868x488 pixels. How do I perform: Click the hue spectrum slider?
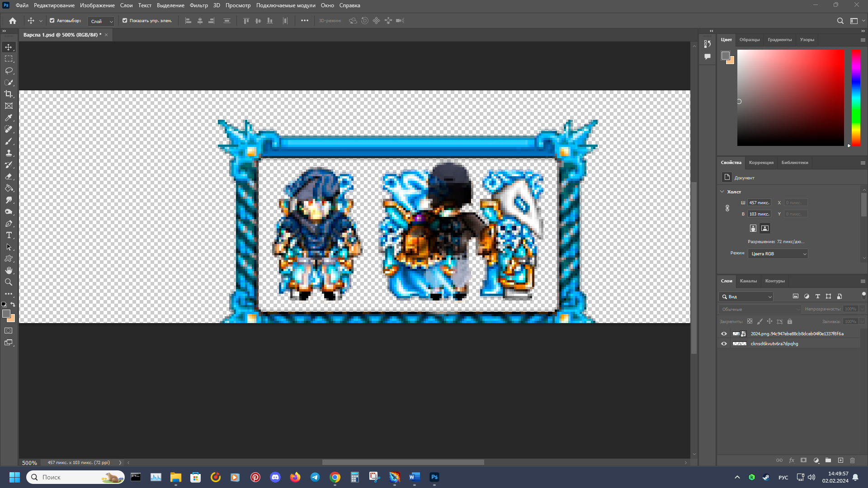[x=856, y=98]
